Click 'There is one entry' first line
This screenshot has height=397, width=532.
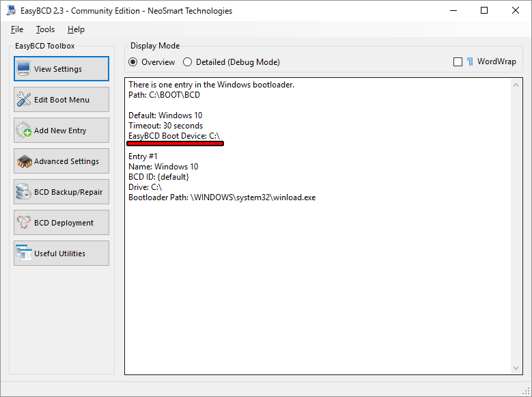212,85
